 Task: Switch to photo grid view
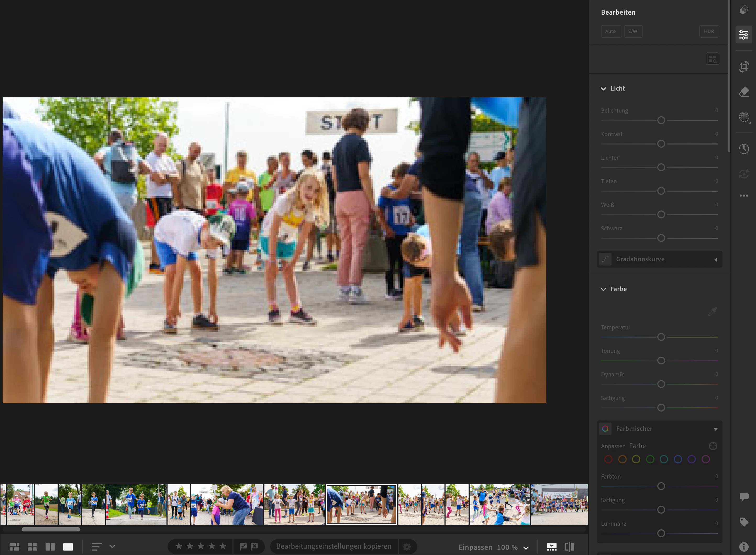tap(32, 547)
